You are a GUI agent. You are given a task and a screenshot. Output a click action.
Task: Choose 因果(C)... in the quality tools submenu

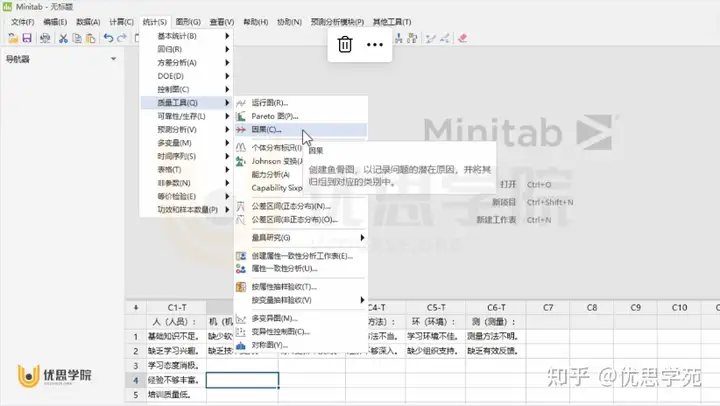[301, 130]
